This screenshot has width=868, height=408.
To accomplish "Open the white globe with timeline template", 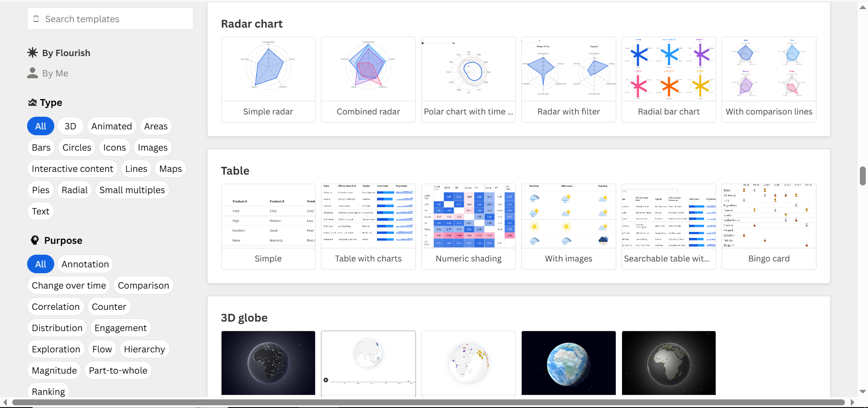I will click(x=368, y=363).
